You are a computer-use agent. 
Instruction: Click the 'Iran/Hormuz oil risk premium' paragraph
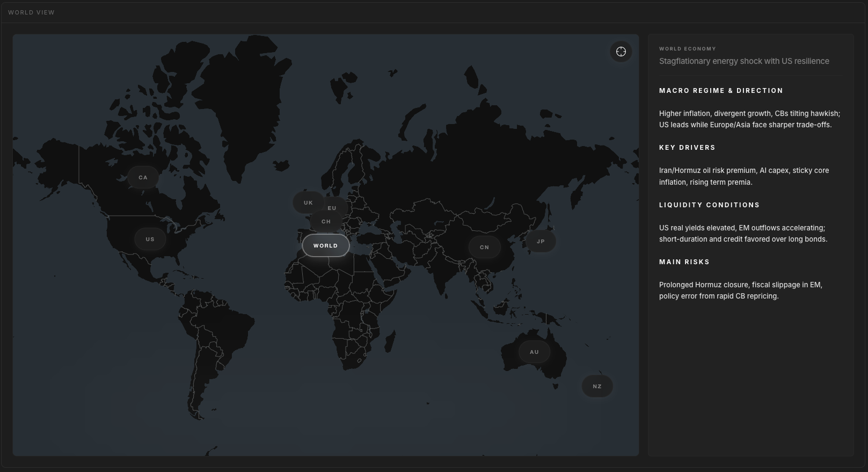(744, 176)
